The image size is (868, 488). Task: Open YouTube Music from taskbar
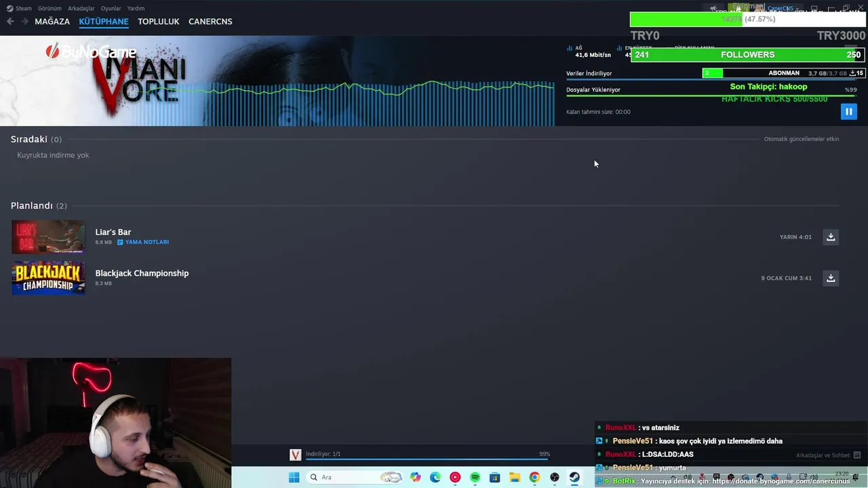(x=455, y=477)
